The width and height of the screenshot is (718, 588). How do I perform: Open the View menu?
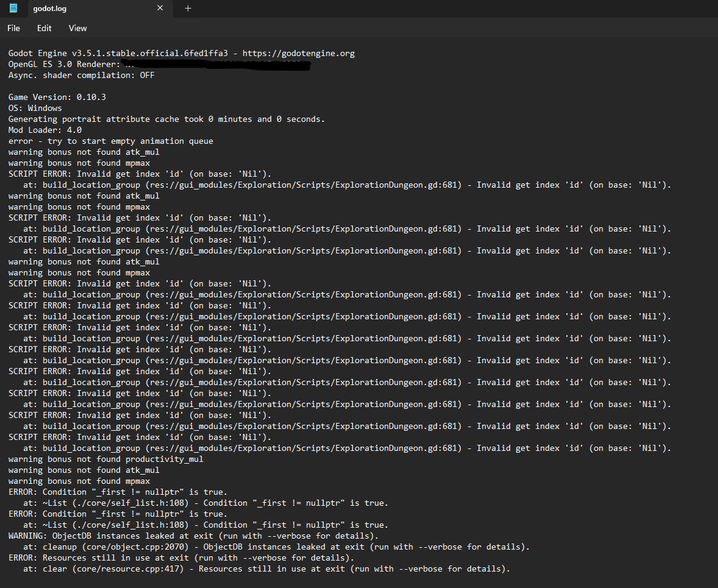click(77, 28)
